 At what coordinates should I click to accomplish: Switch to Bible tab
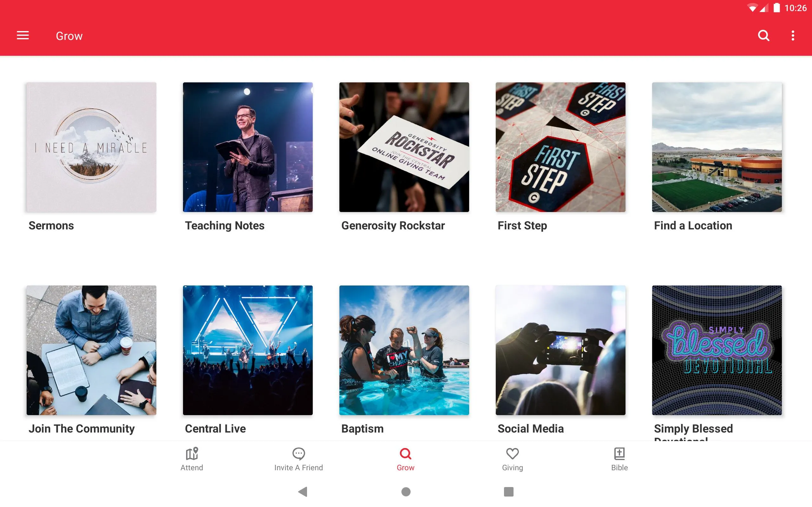[619, 459]
